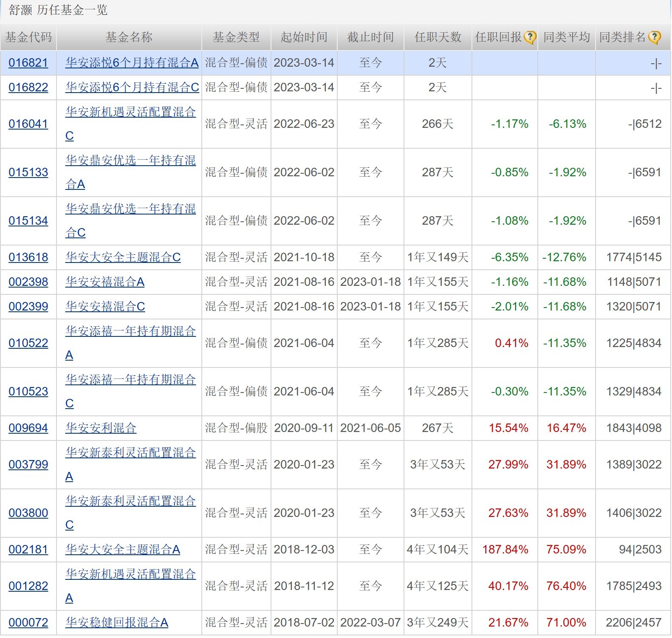Open fund code link 002399
The width and height of the screenshot is (672, 638).
28,307
